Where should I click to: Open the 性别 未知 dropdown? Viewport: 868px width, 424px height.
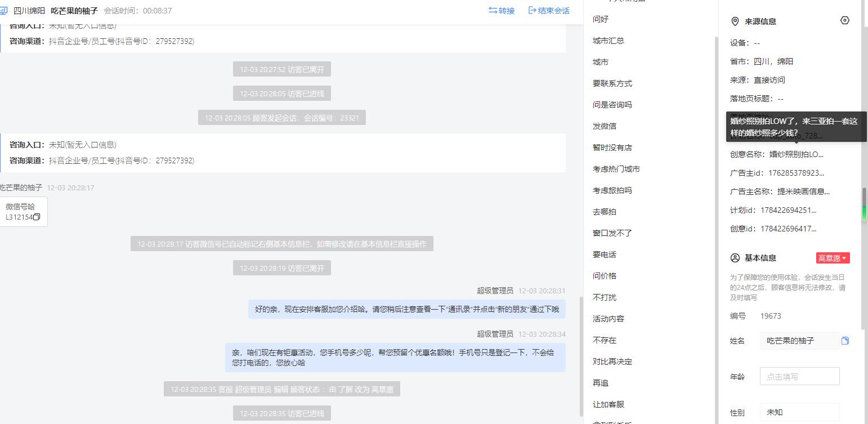point(799,412)
